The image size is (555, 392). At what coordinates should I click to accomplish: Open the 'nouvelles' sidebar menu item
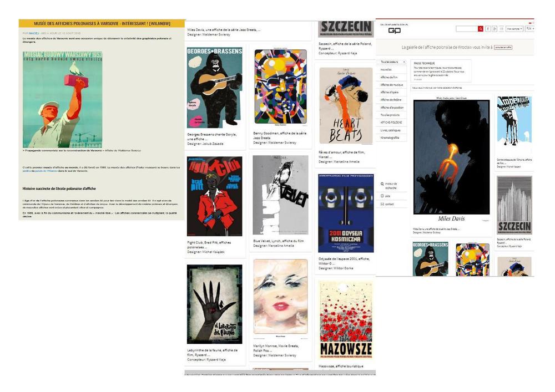click(x=386, y=70)
